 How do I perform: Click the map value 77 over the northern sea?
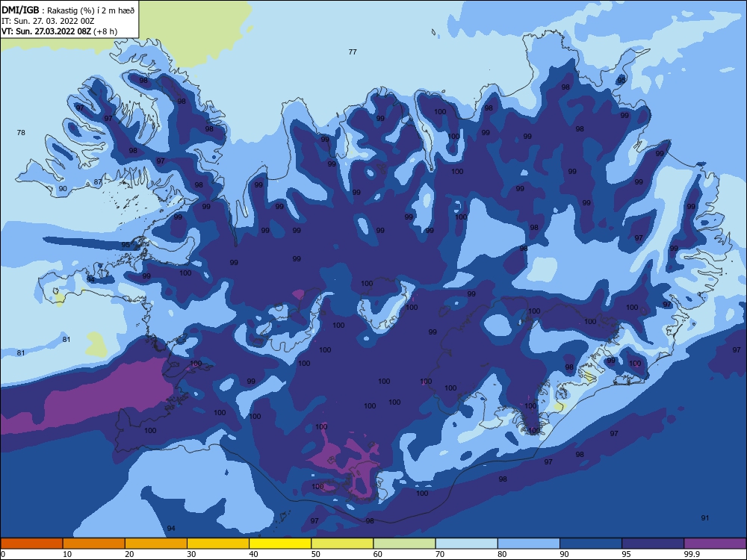pyautogui.click(x=353, y=52)
